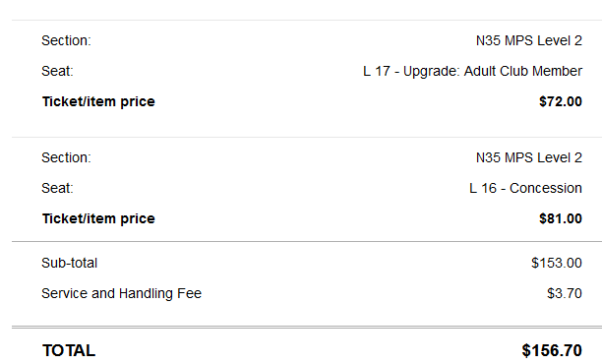
Task: Click the Service and Handling Fee label
Action: [x=121, y=294]
